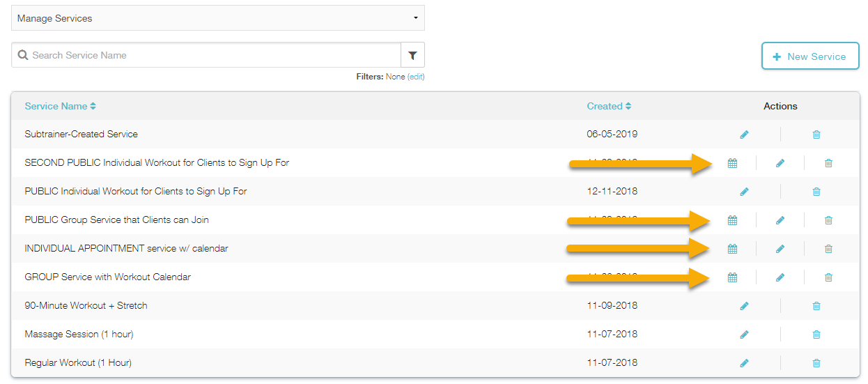Edit the Massage Session (1 hour) service

pyautogui.click(x=744, y=335)
